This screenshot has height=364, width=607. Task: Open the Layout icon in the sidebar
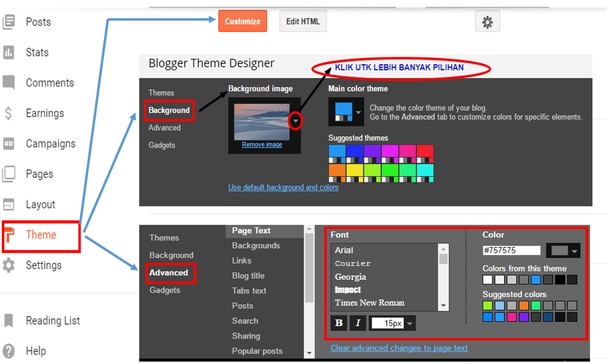pos(8,204)
